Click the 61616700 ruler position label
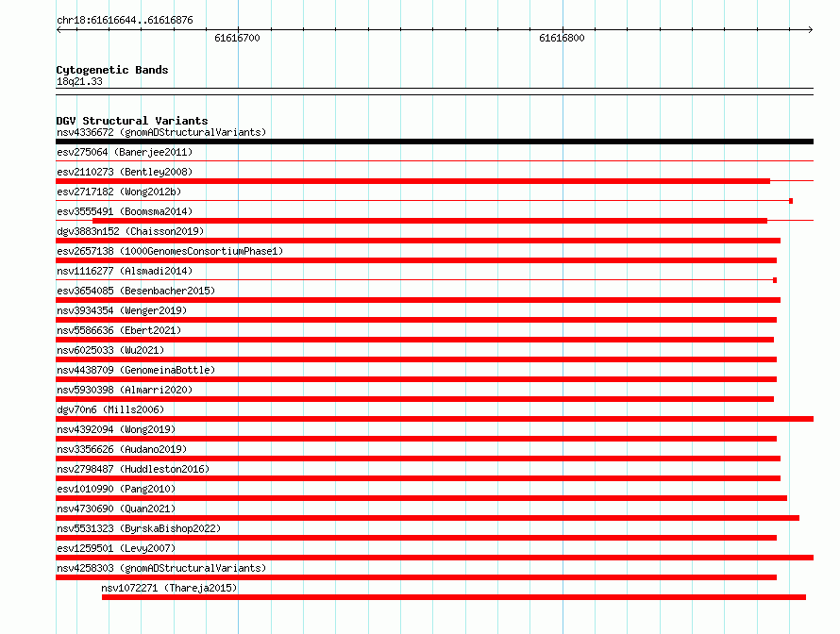 tap(237, 38)
